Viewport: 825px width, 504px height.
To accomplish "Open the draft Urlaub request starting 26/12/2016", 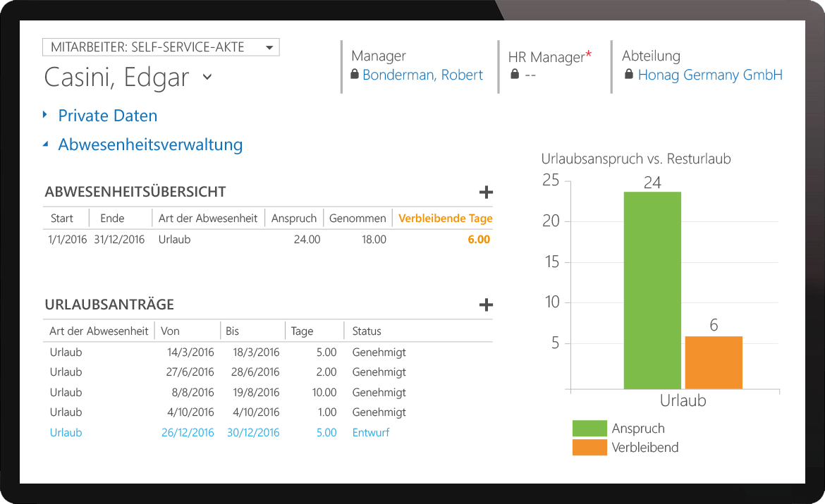I will 66,433.
